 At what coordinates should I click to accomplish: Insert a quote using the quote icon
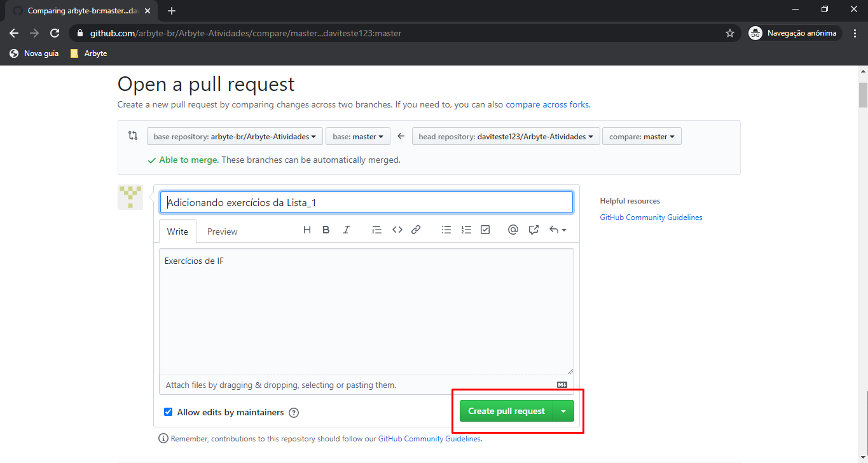click(x=377, y=230)
